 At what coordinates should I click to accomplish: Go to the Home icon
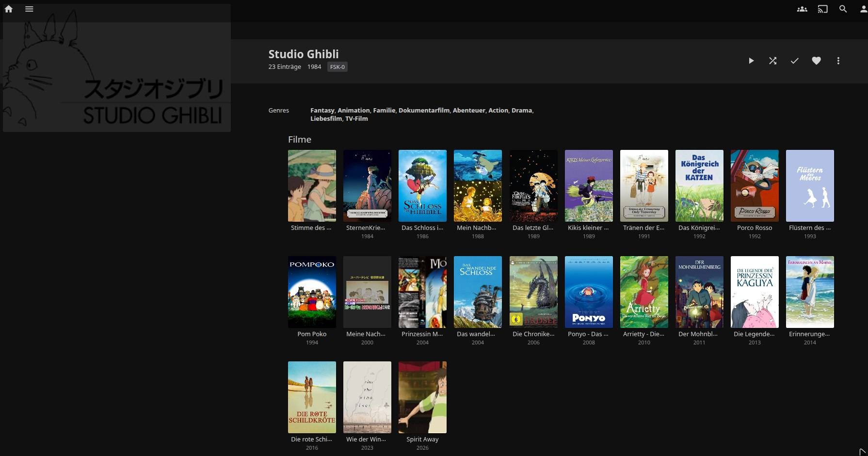click(9, 9)
